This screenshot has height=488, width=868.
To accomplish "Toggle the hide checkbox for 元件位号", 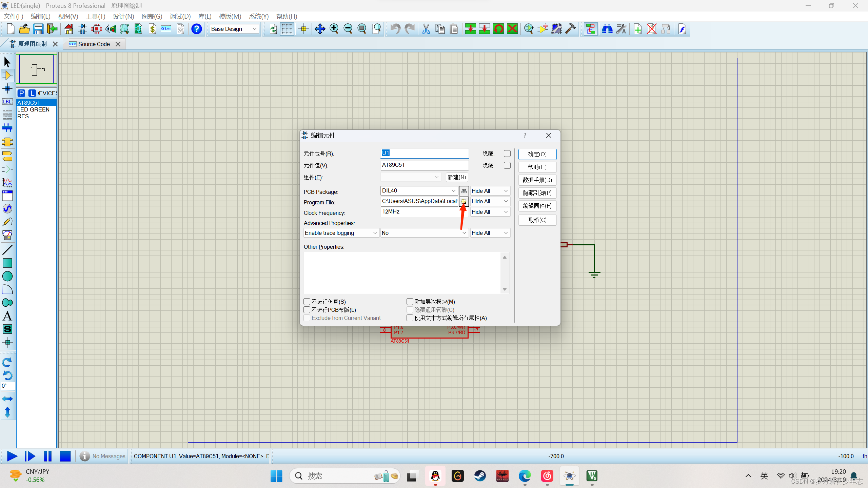I will tap(507, 154).
